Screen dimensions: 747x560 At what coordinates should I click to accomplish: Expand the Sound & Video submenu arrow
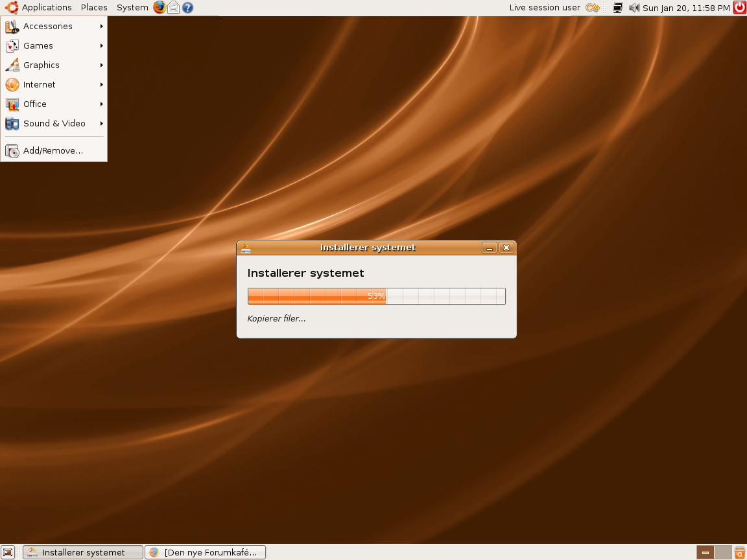(101, 123)
